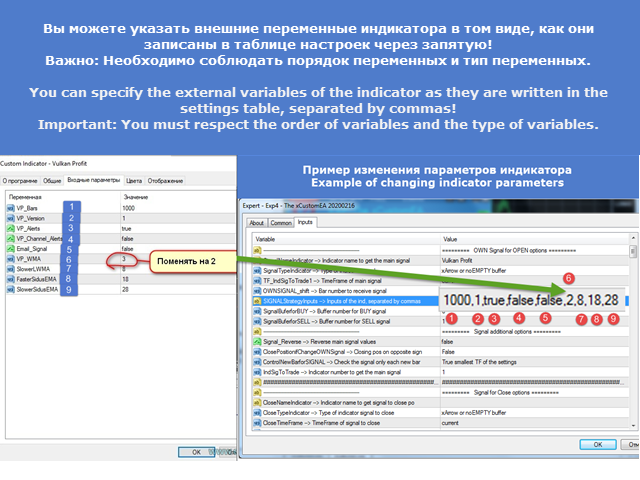Click the SignalTypeIndicator row icon

pos(257,271)
